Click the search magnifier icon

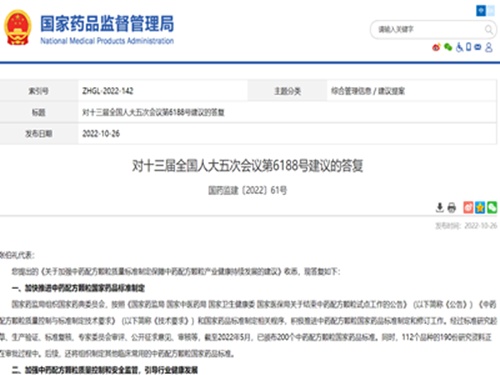pyautogui.click(x=489, y=30)
